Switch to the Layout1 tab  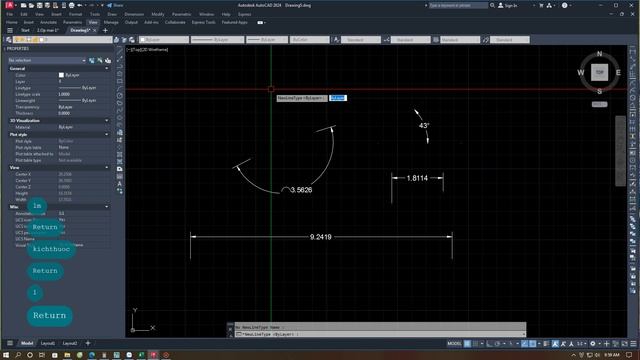click(x=48, y=343)
